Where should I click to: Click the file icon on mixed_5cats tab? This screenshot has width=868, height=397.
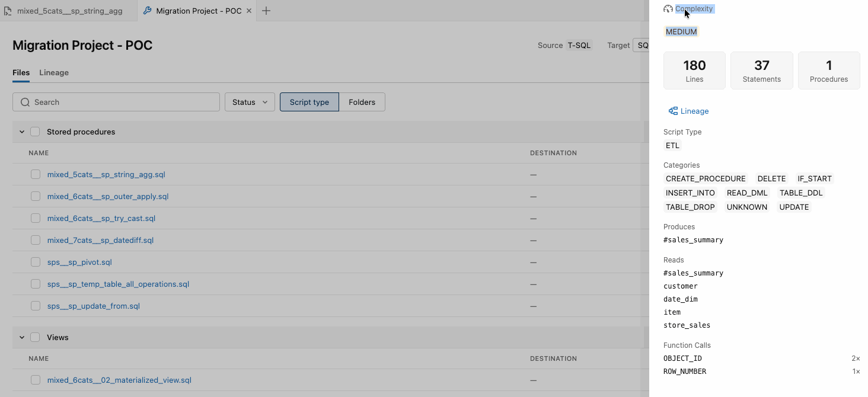click(x=8, y=11)
